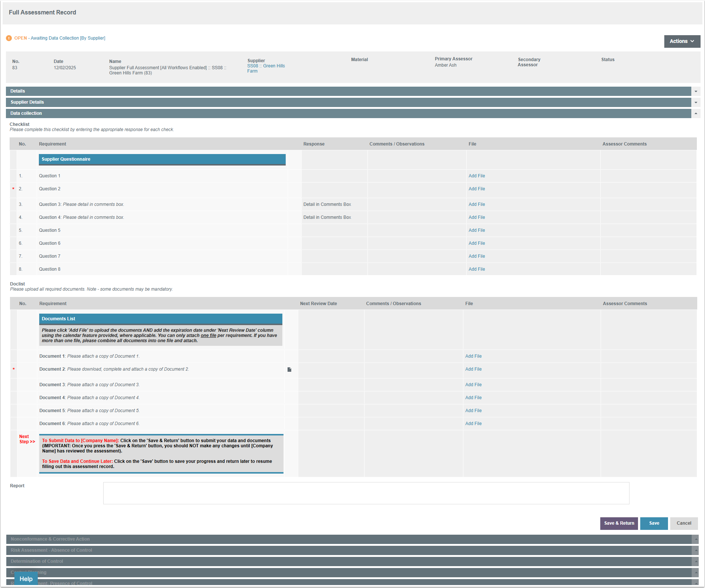Click the blue Save button
This screenshot has width=705, height=588.
point(654,523)
